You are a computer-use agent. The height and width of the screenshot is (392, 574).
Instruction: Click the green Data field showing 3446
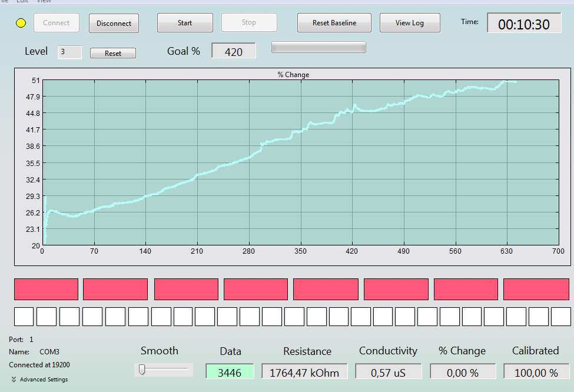click(230, 371)
